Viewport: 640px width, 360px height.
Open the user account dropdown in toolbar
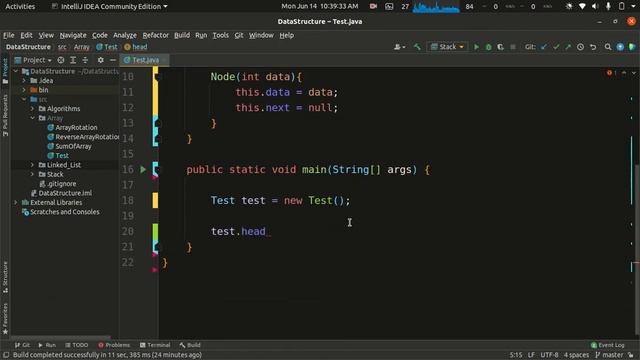coord(400,47)
